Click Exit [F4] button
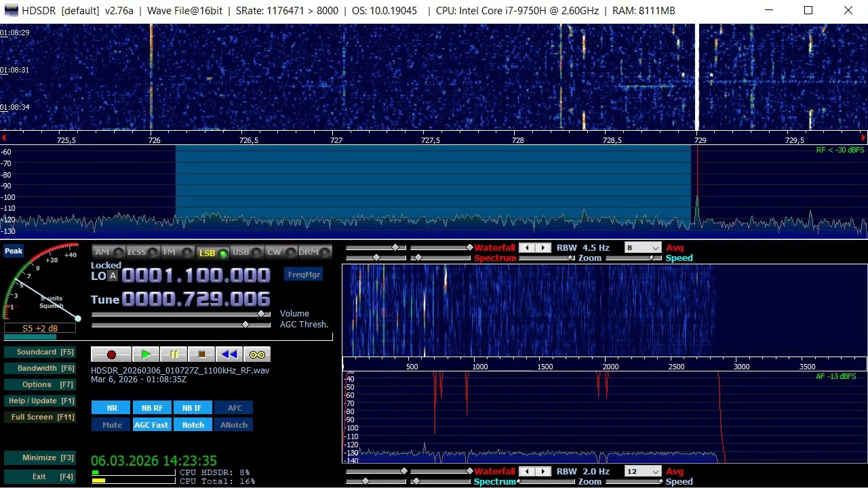The image size is (868, 488). [39, 476]
